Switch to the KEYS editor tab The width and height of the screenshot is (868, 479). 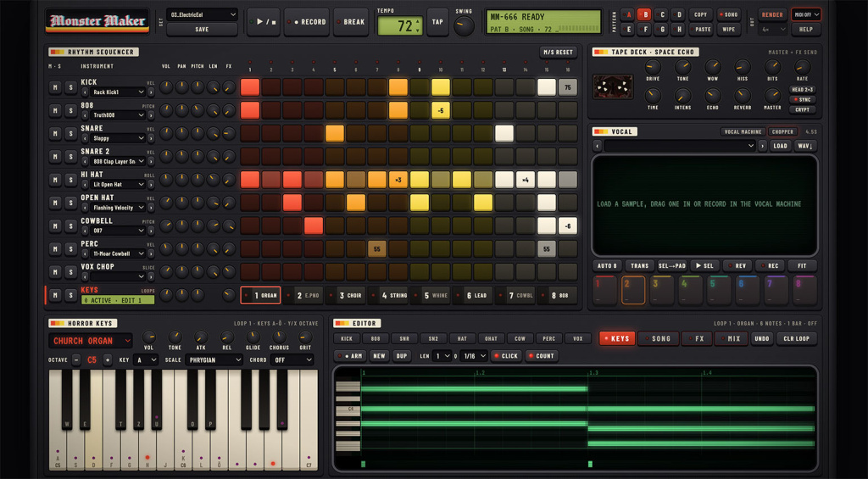(x=617, y=338)
